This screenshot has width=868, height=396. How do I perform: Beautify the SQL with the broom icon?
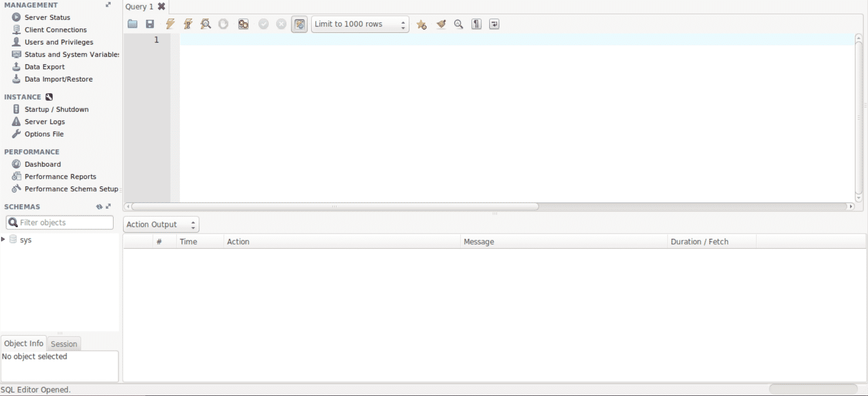pyautogui.click(x=441, y=24)
